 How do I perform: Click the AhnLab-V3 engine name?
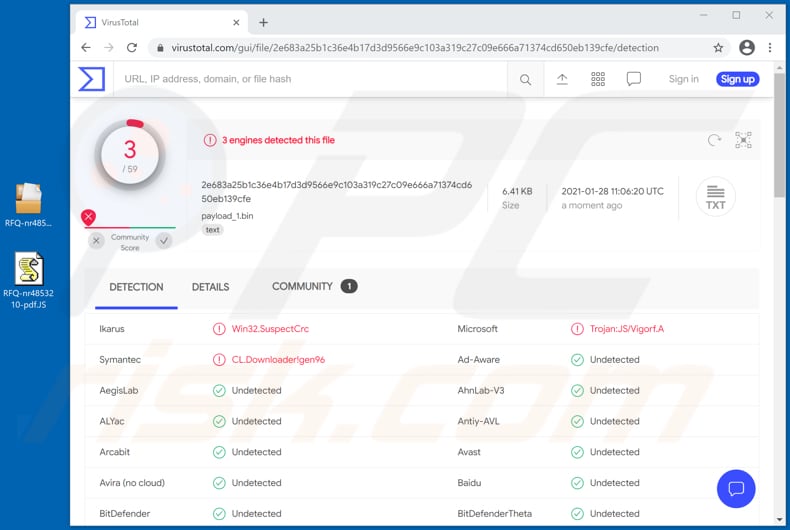tap(481, 390)
